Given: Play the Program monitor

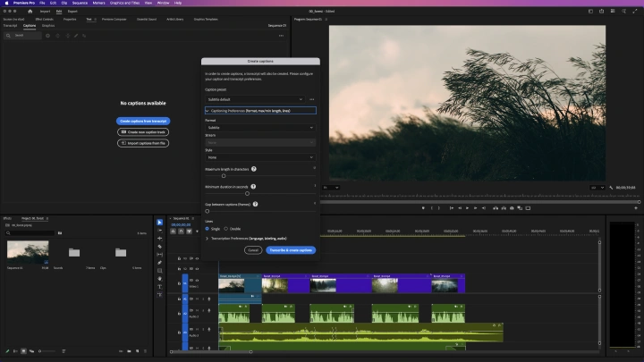Looking at the screenshot, I should 468,208.
